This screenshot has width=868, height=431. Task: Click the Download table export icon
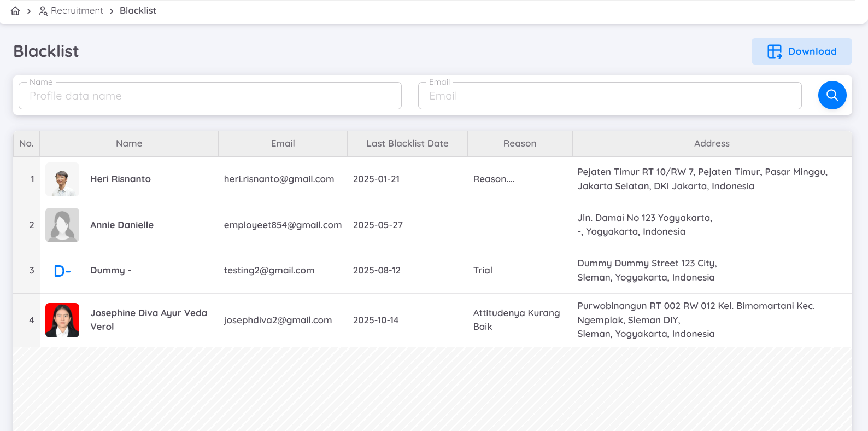pos(775,51)
